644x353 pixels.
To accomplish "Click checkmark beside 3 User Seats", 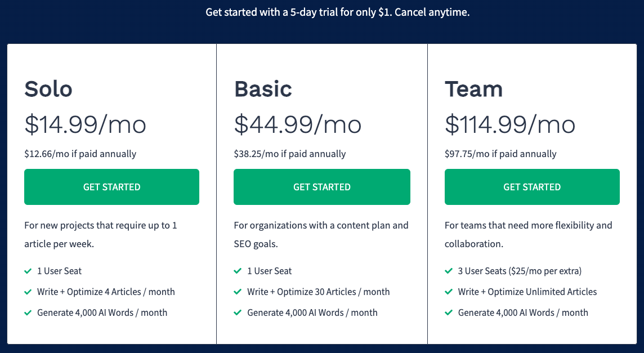I will 449,271.
